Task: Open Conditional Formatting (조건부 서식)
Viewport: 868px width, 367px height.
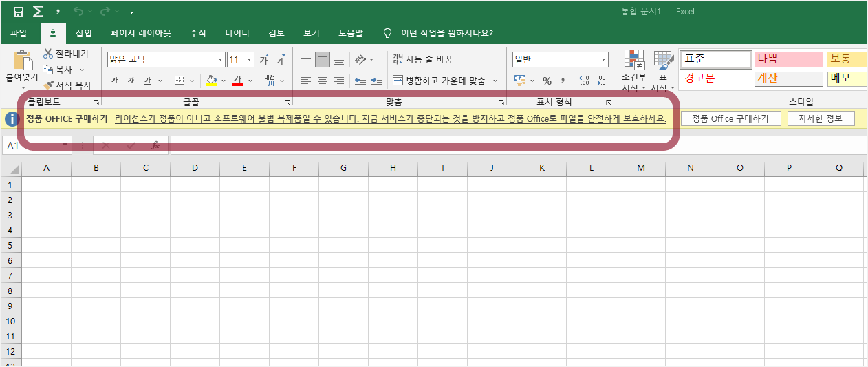Action: click(x=633, y=70)
